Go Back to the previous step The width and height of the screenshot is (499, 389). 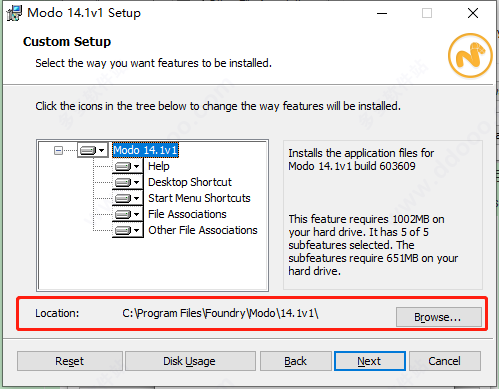pyautogui.click(x=296, y=361)
